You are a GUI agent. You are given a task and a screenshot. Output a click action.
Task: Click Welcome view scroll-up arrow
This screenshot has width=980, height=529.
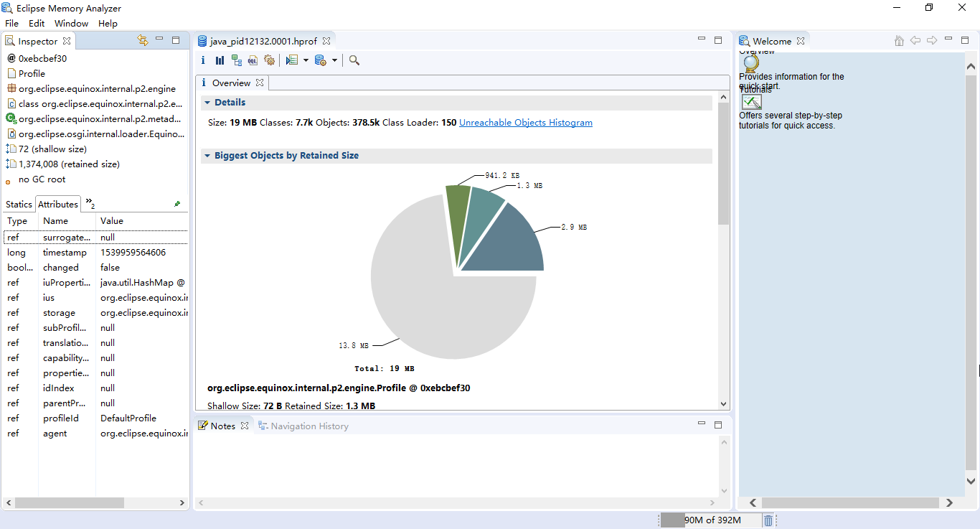[971, 67]
